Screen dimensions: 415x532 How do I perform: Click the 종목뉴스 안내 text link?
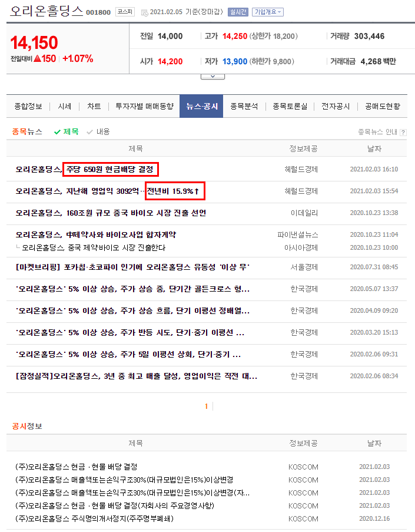(x=377, y=132)
